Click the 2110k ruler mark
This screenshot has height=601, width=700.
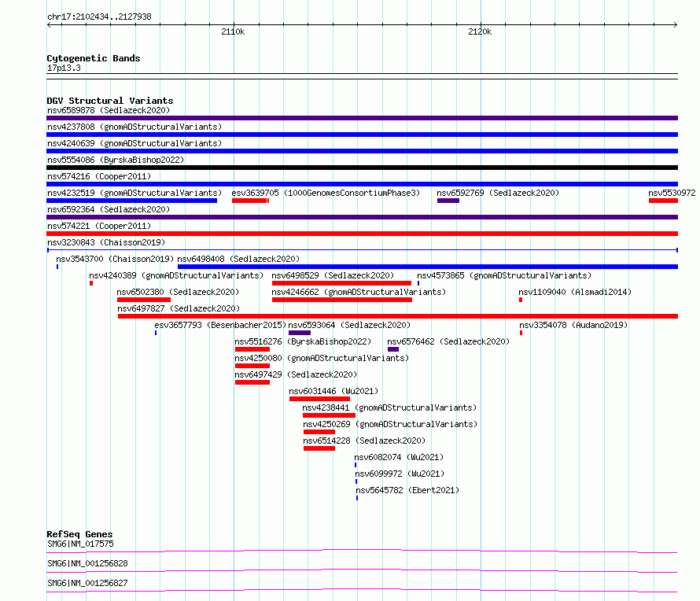(233, 31)
